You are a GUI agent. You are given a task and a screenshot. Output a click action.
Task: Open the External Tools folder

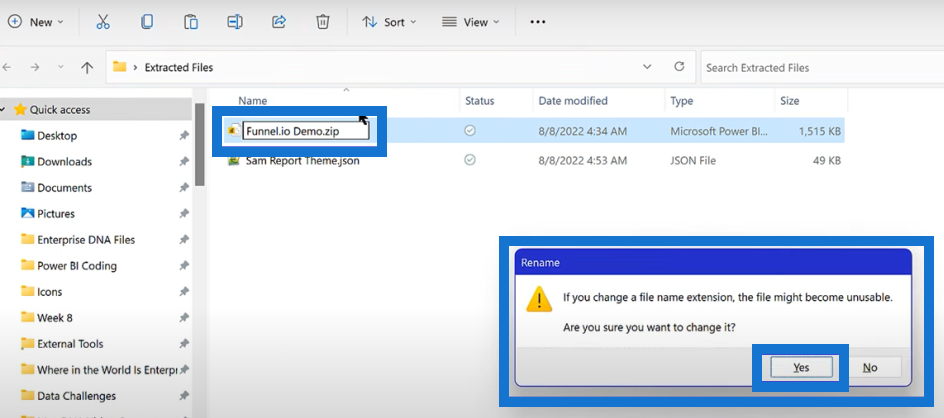(x=70, y=344)
